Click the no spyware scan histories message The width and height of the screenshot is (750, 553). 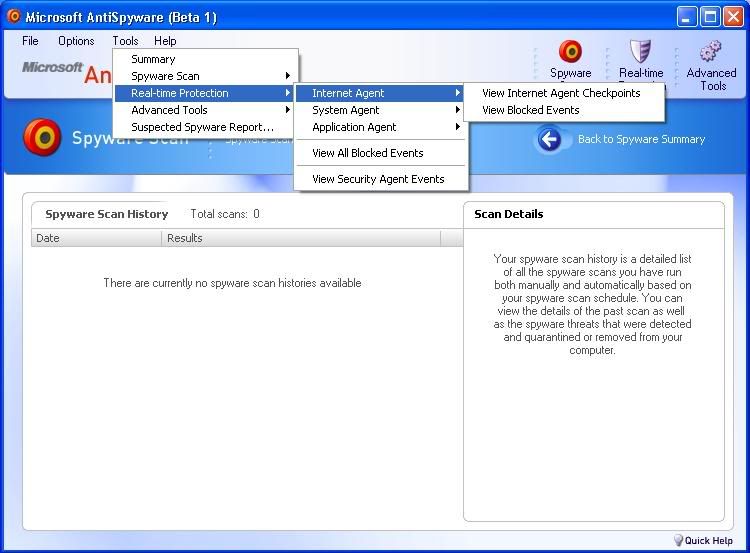pos(232,283)
